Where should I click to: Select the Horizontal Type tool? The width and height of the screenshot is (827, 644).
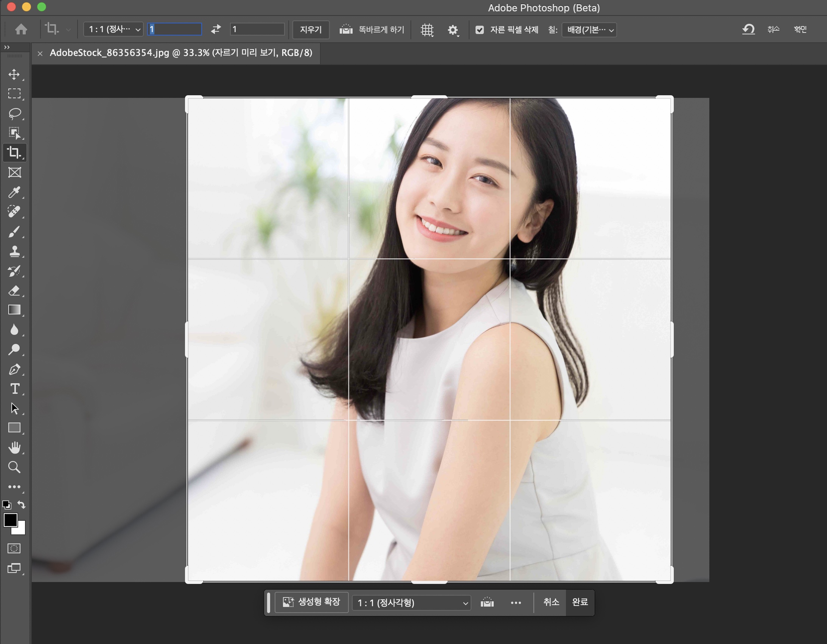(14, 389)
